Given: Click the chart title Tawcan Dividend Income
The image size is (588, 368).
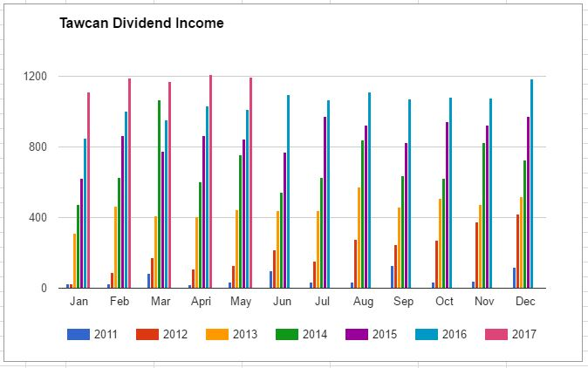Looking at the screenshot, I should [141, 24].
